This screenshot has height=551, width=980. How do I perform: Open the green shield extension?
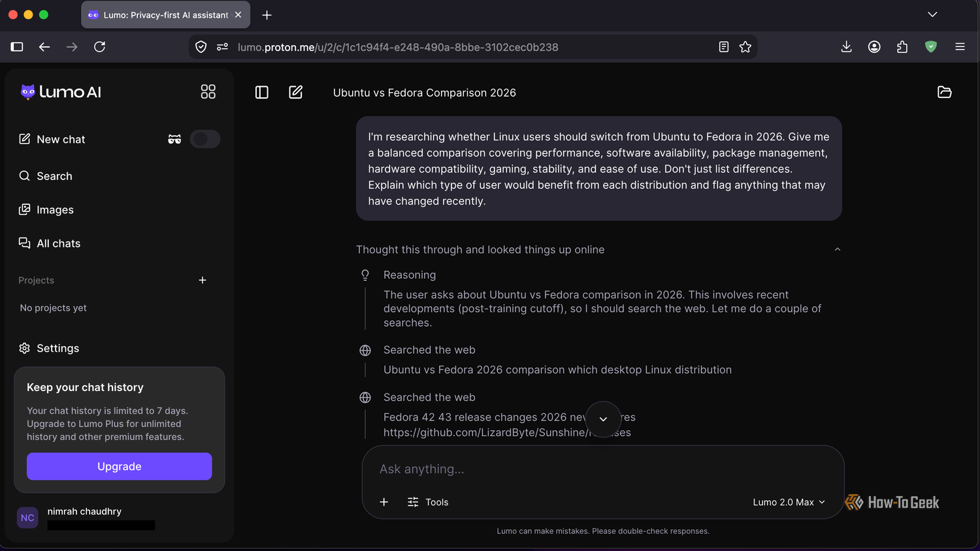pos(931,47)
